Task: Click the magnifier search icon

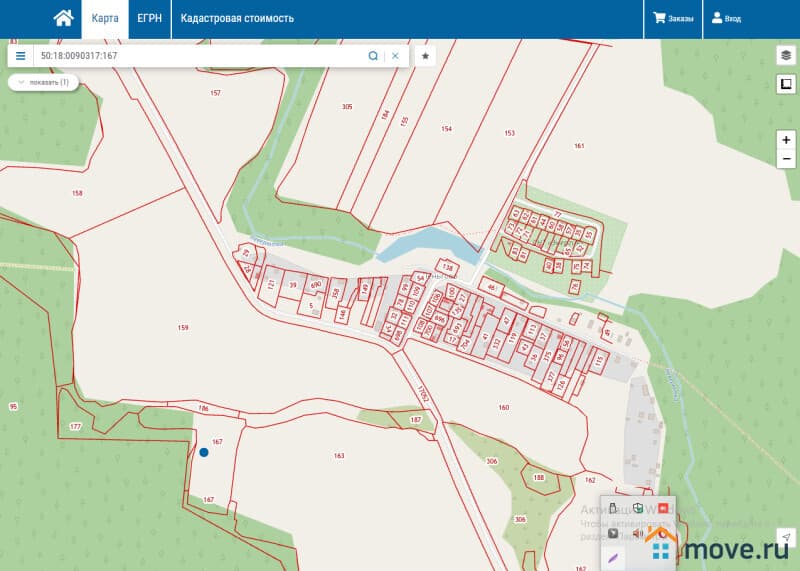Action: point(373,56)
